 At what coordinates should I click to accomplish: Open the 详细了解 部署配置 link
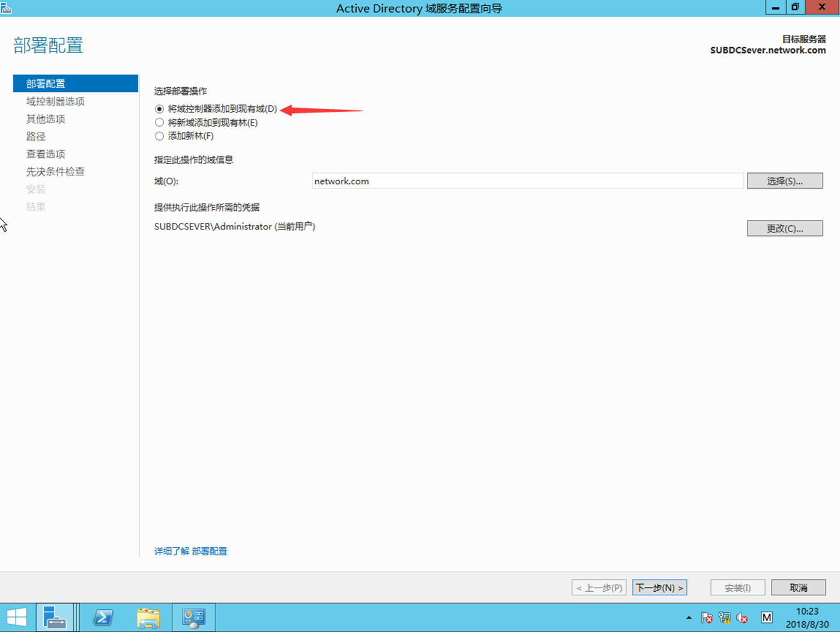tap(190, 551)
